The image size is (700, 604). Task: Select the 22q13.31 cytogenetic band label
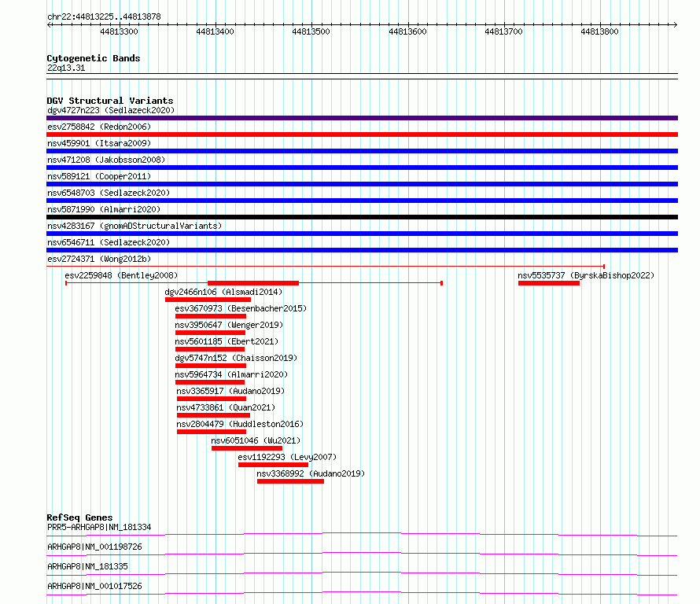tap(66, 68)
